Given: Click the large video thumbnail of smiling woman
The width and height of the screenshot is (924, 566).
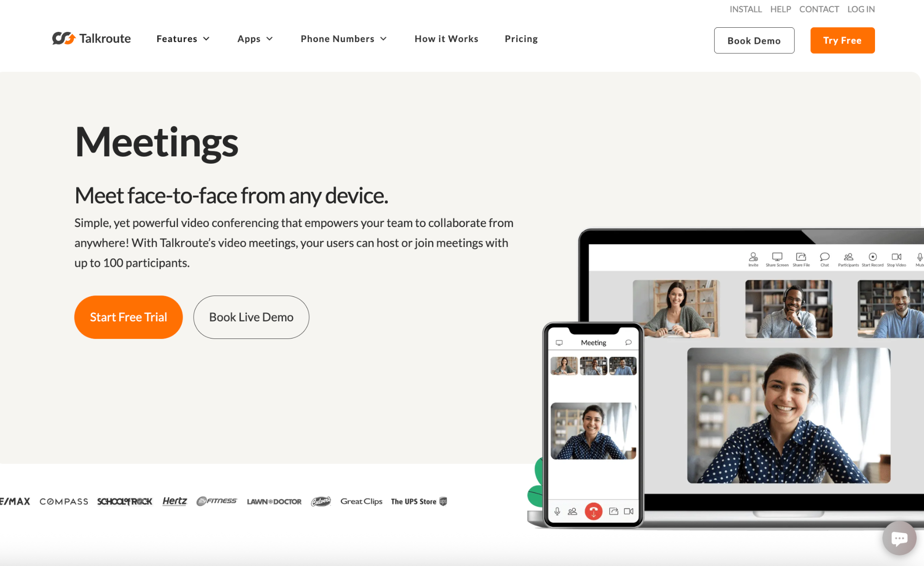Looking at the screenshot, I should point(789,415).
